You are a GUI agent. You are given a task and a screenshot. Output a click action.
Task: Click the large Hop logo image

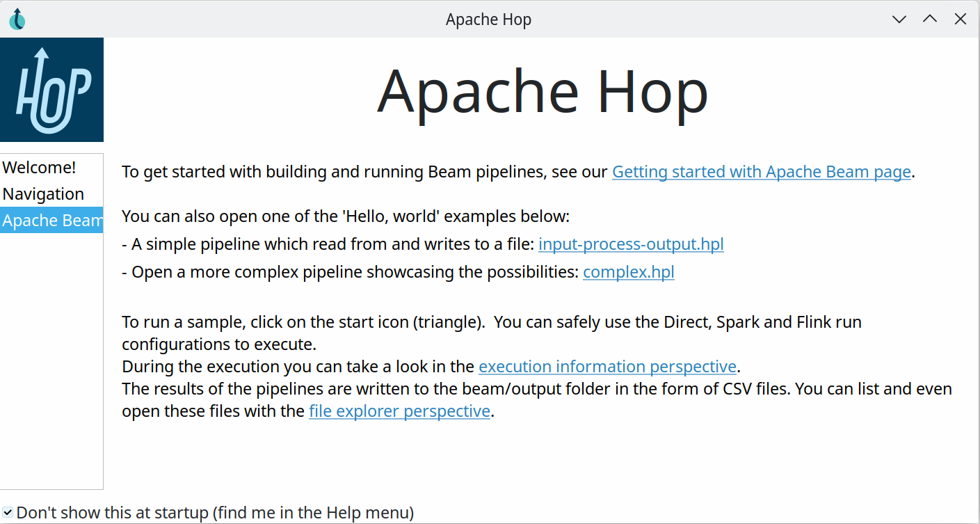click(52, 90)
